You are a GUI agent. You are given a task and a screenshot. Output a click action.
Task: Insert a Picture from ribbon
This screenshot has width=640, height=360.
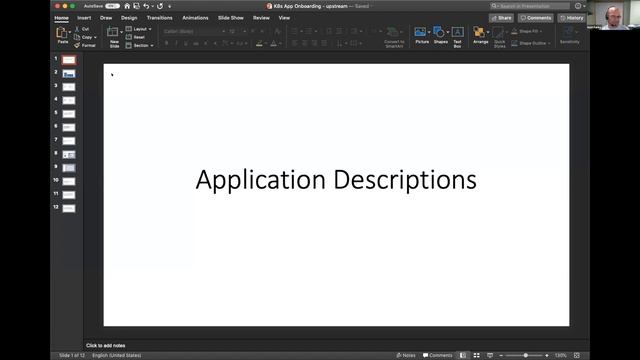click(420, 32)
